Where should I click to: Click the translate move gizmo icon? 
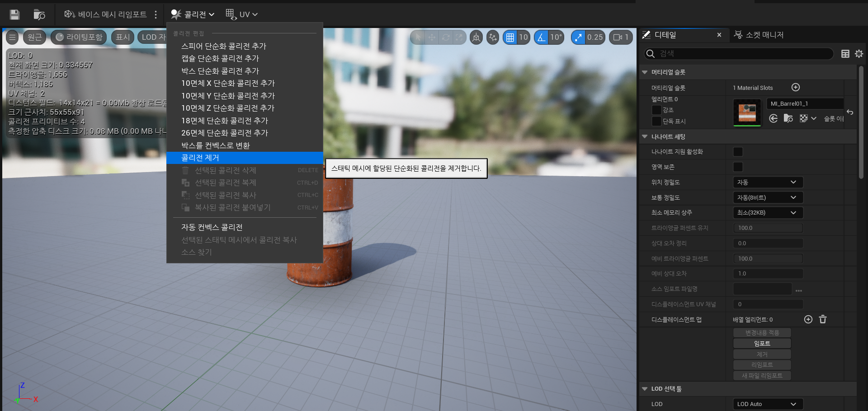coord(432,37)
